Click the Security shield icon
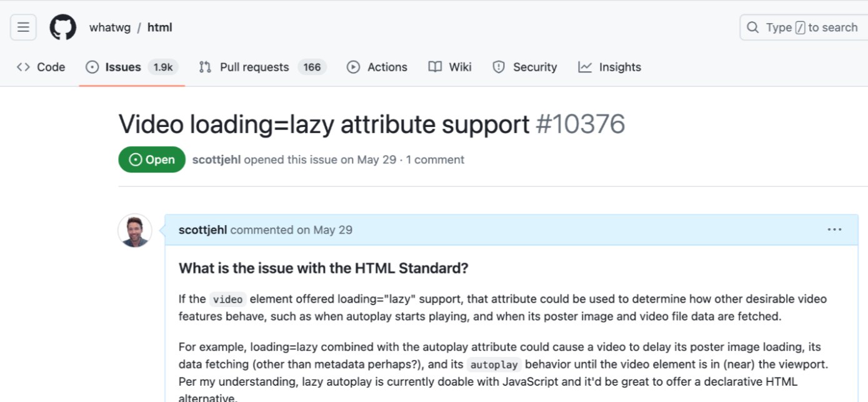The image size is (868, 402). click(499, 67)
